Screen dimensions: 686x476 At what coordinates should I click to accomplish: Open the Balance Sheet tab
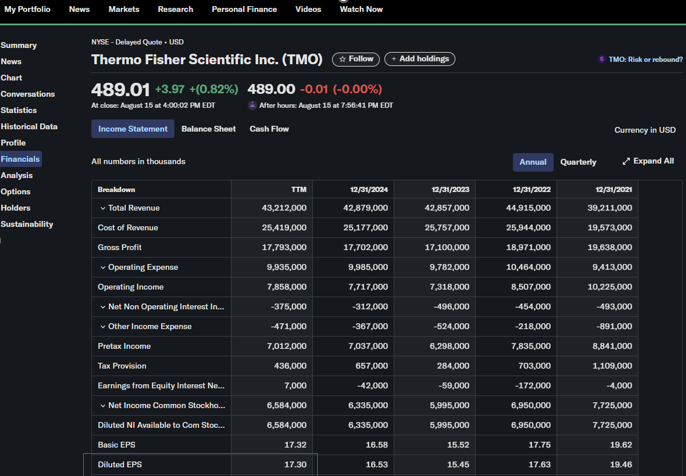[208, 129]
